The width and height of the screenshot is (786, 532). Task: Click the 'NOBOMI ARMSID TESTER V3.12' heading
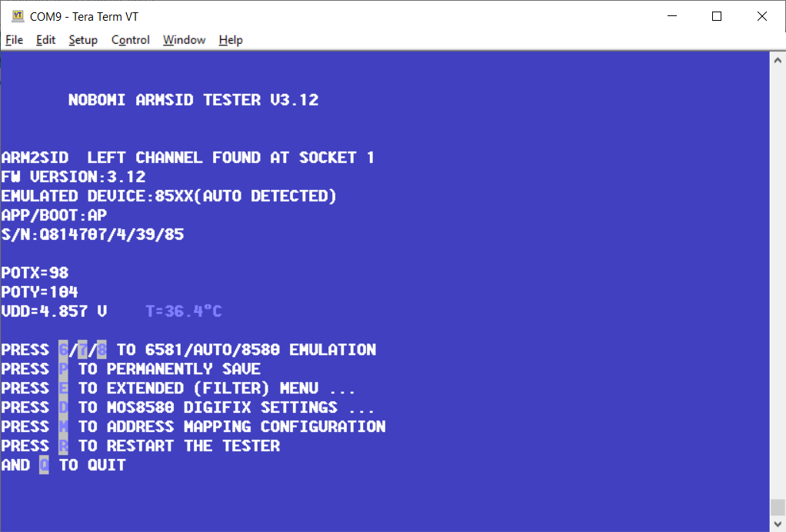click(x=194, y=100)
